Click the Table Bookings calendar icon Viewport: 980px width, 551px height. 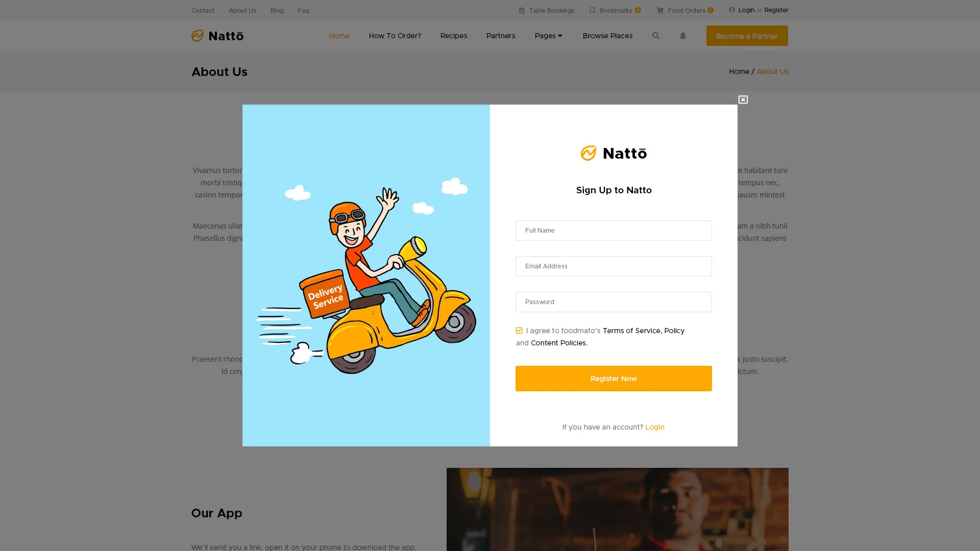pos(522,10)
